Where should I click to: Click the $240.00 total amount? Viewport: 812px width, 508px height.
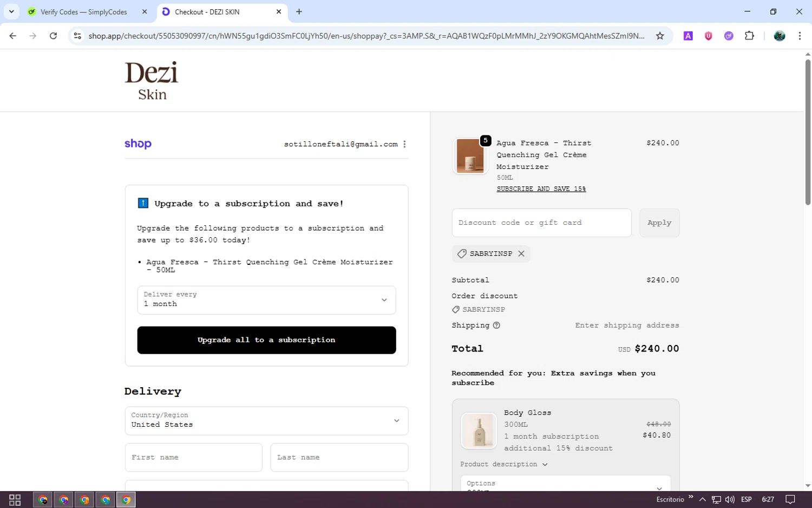coord(657,349)
